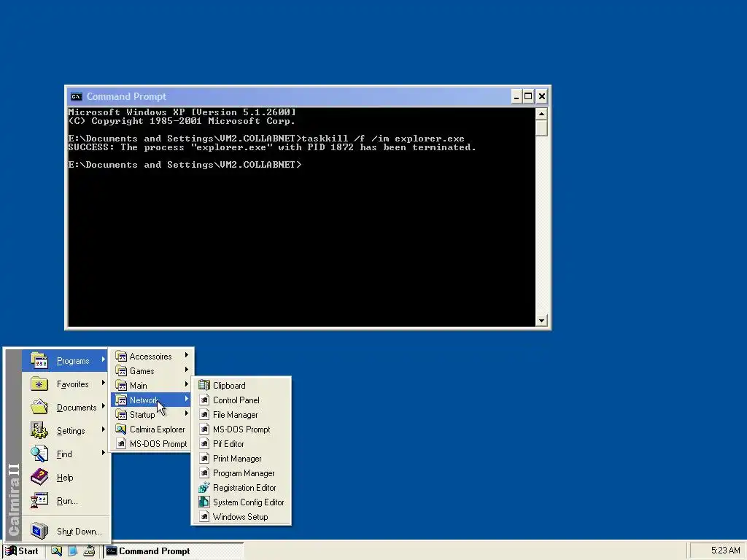Click the File Manager item icon

(x=204, y=415)
